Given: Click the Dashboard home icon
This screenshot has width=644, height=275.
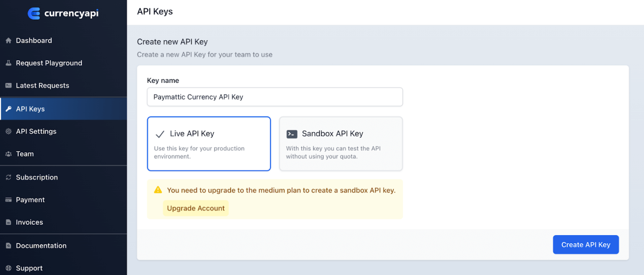Looking at the screenshot, I should coord(8,40).
